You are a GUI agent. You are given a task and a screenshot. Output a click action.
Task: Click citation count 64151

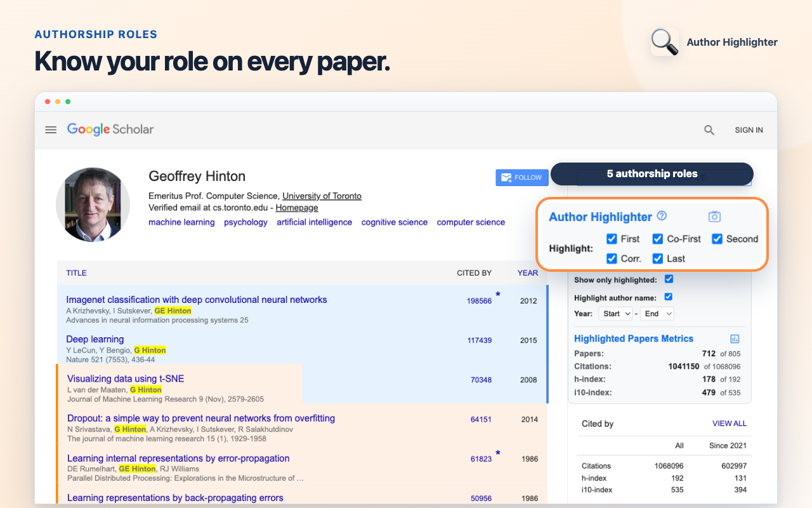tap(481, 419)
